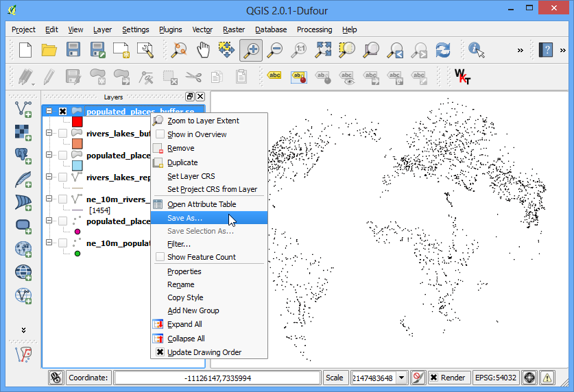Image resolution: width=574 pixels, height=392 pixels.
Task: Click the WKT plugin icon
Action: 462,77
